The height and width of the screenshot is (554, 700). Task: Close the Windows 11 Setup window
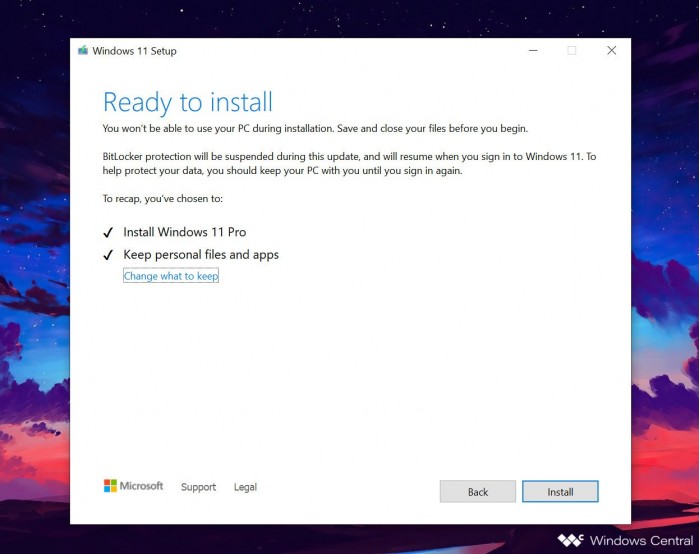click(x=611, y=50)
